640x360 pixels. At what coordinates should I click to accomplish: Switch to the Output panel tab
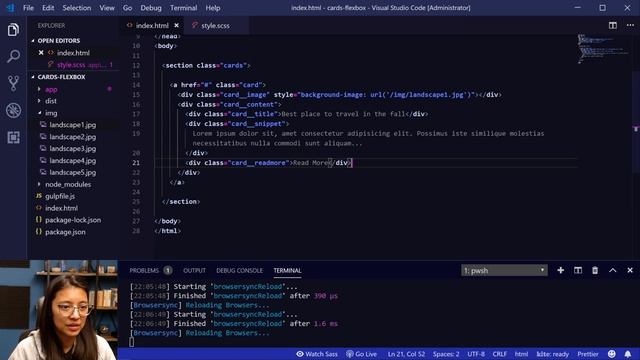(194, 270)
